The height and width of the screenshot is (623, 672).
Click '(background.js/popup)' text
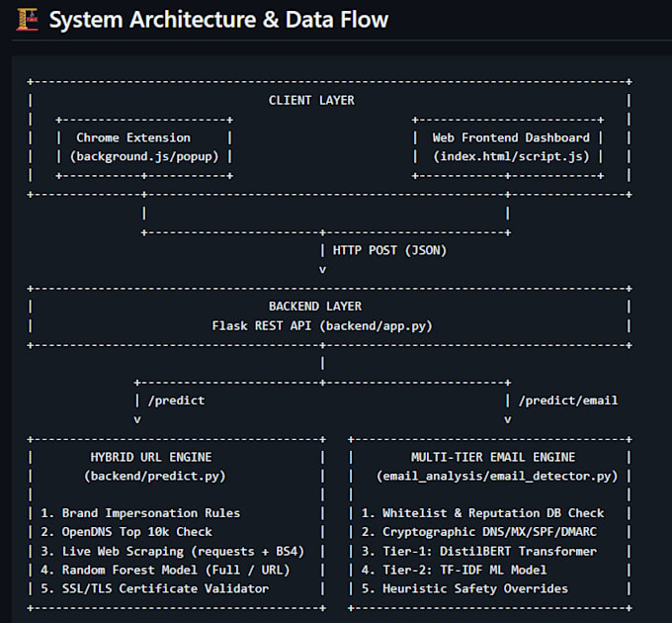tap(144, 156)
